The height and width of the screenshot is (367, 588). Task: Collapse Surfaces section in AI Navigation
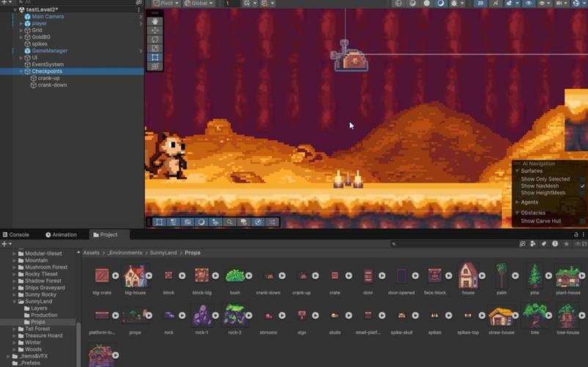point(518,171)
